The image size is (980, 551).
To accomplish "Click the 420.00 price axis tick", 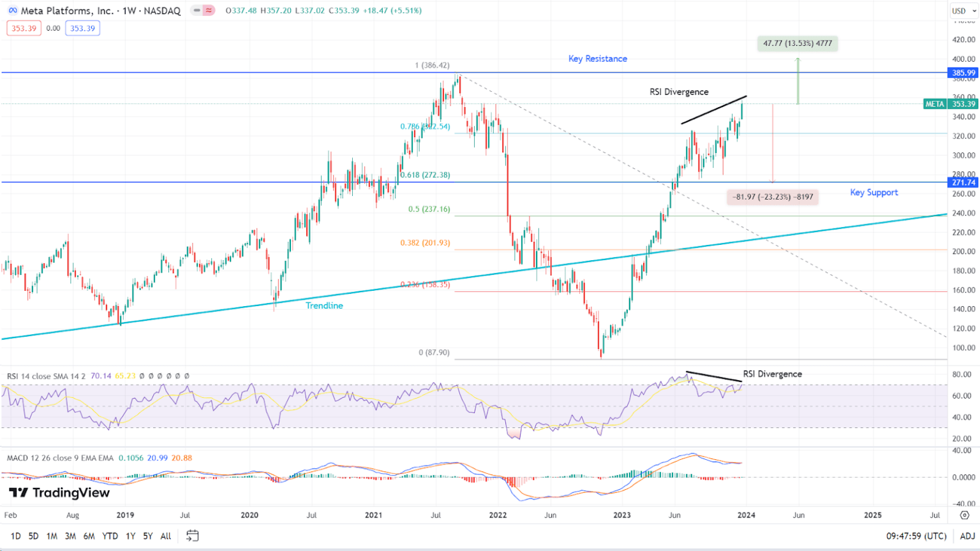I will 963,40.
